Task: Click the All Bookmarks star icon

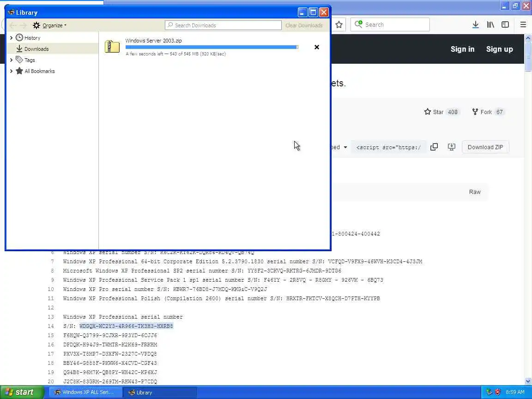Action: [19, 71]
